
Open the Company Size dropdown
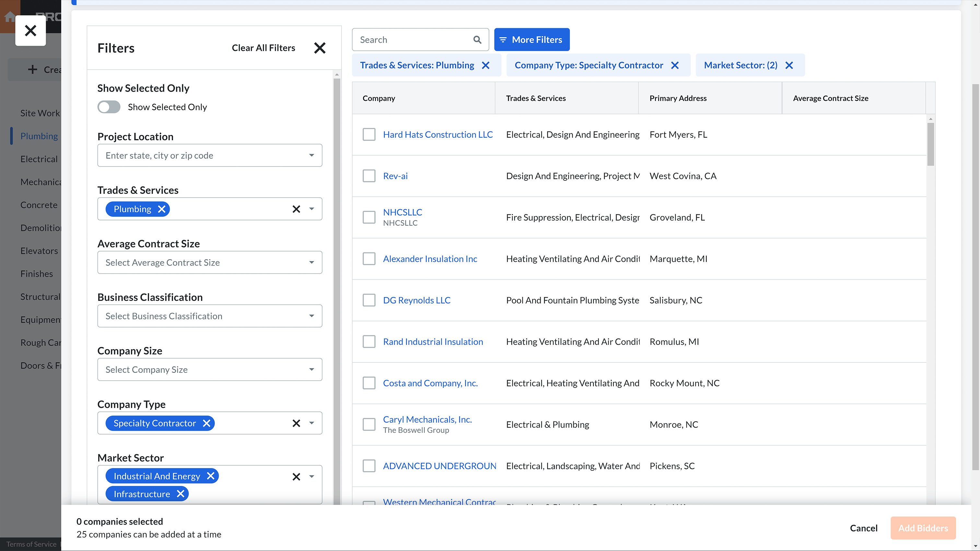click(210, 370)
